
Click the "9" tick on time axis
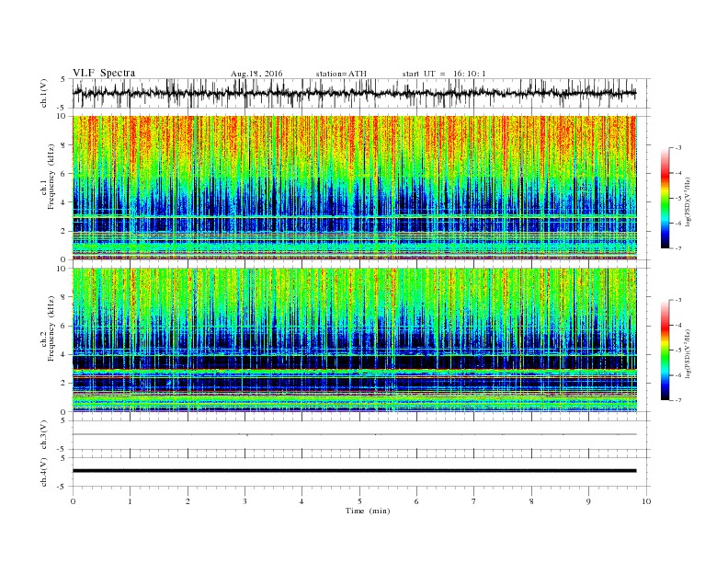pyautogui.click(x=588, y=501)
